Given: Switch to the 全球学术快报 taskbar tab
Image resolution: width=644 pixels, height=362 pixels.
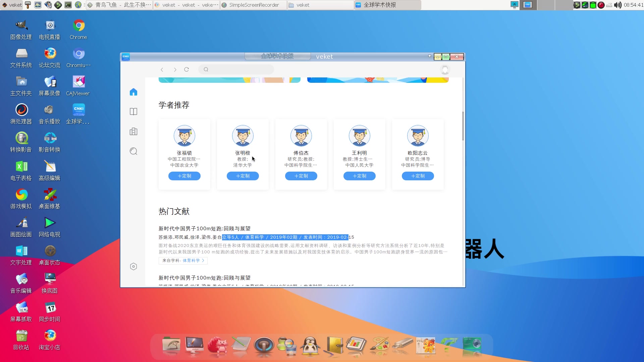Looking at the screenshot, I should pyautogui.click(x=387, y=5).
